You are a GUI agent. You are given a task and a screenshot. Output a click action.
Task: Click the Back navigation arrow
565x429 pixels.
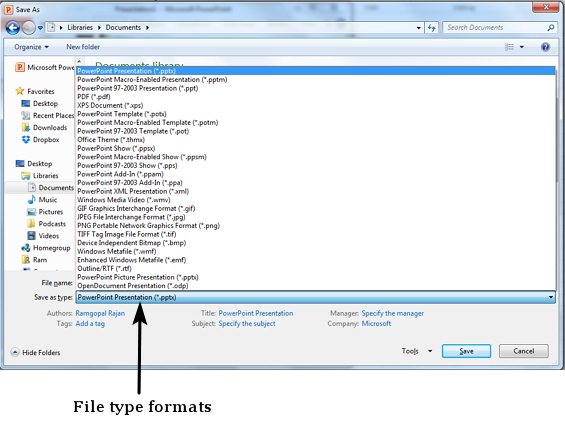13,28
